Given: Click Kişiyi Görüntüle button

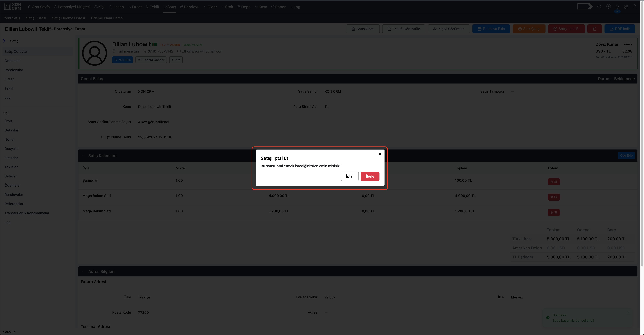Looking at the screenshot, I should coord(449,29).
